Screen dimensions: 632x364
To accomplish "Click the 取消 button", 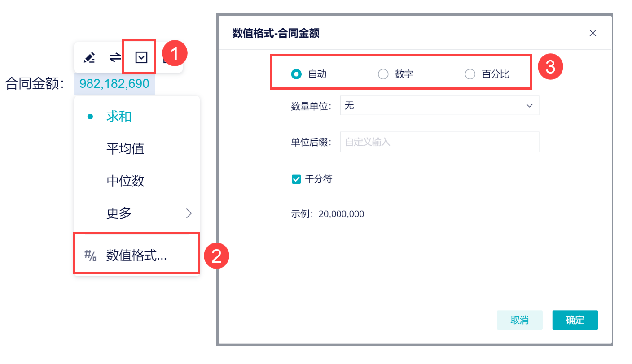I will (519, 320).
